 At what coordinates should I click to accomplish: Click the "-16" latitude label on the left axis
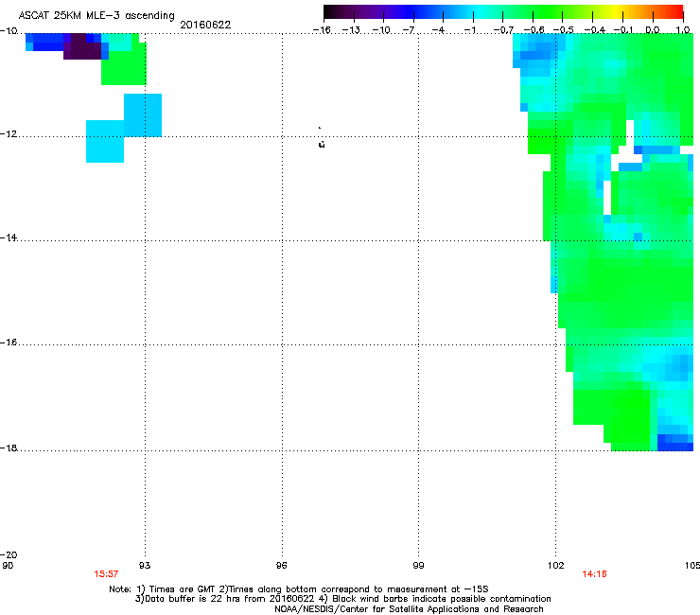coord(9,343)
